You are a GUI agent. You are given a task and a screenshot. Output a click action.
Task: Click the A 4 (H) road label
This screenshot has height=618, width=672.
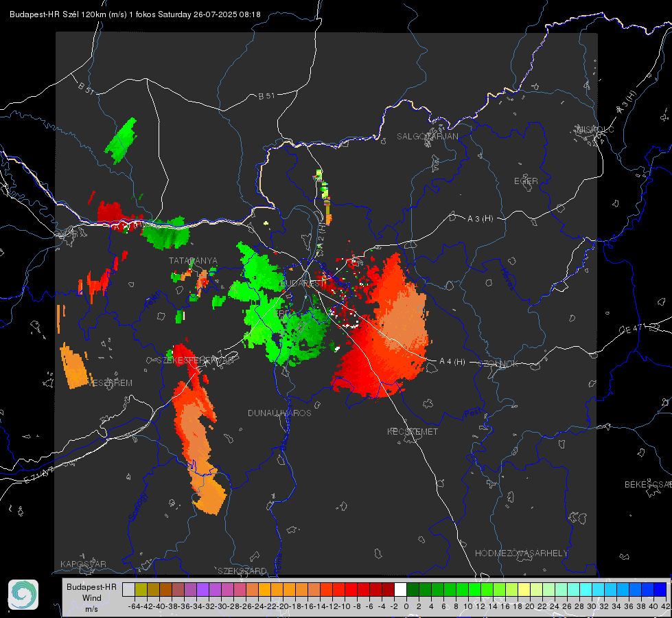pos(452,362)
